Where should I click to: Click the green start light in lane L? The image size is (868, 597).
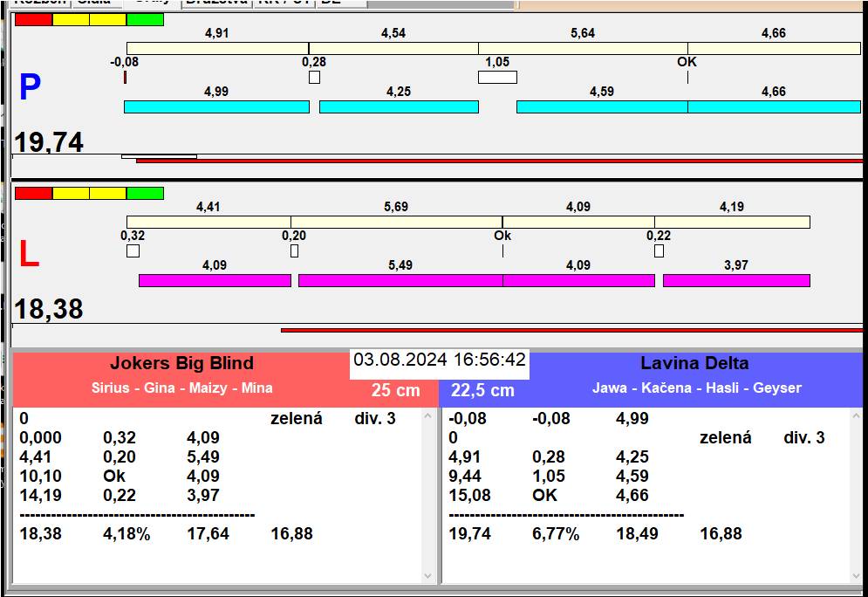tap(145, 193)
